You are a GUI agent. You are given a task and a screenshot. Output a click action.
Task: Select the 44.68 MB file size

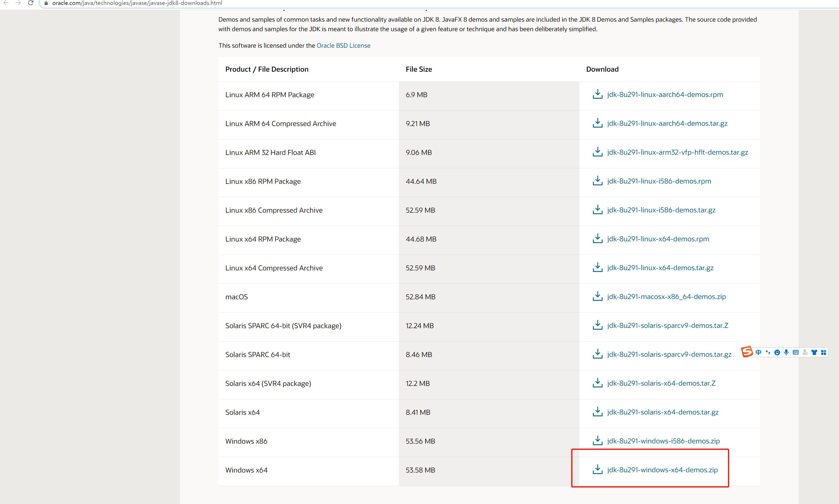[421, 239]
